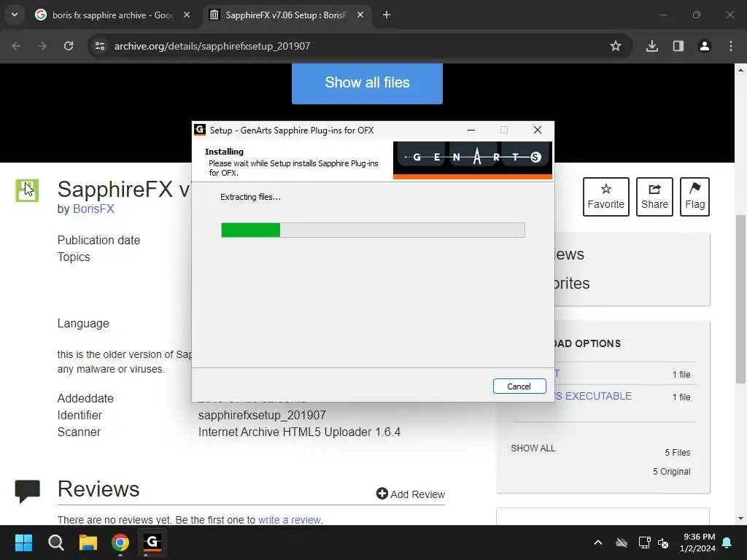The image size is (747, 560).
Task: Close the SapphireFX v7.06 Setup tab
Action: pyautogui.click(x=360, y=15)
